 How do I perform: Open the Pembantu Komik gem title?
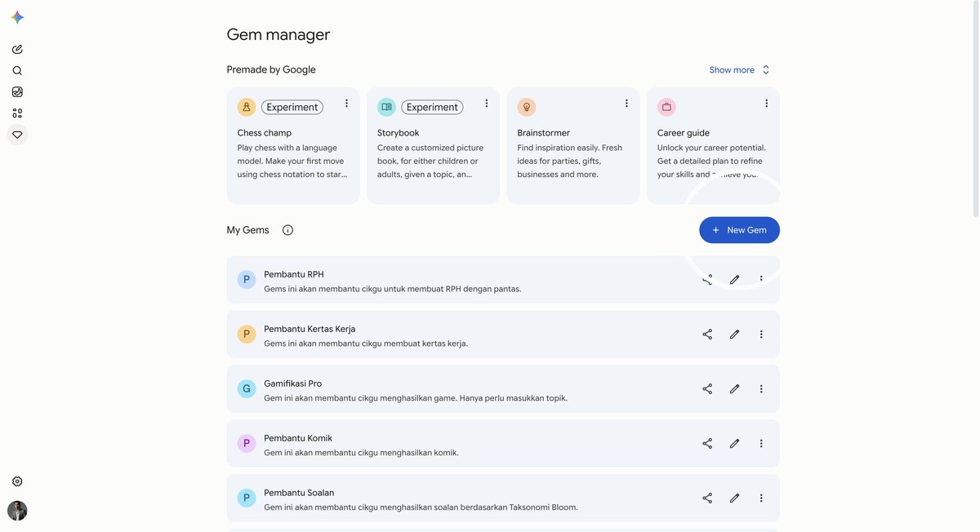[x=298, y=439]
